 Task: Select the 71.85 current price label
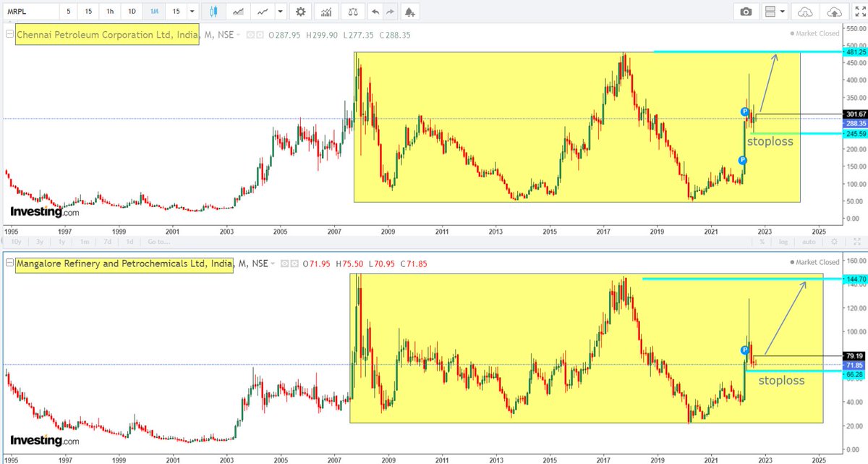(x=855, y=365)
